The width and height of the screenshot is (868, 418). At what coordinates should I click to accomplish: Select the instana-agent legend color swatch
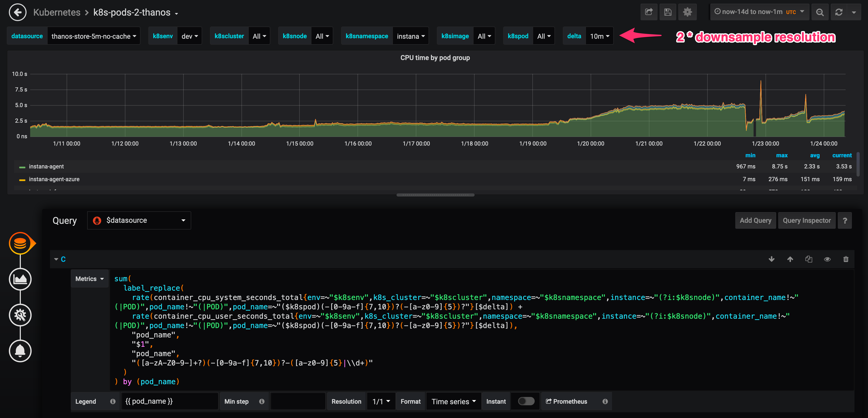[22, 166]
